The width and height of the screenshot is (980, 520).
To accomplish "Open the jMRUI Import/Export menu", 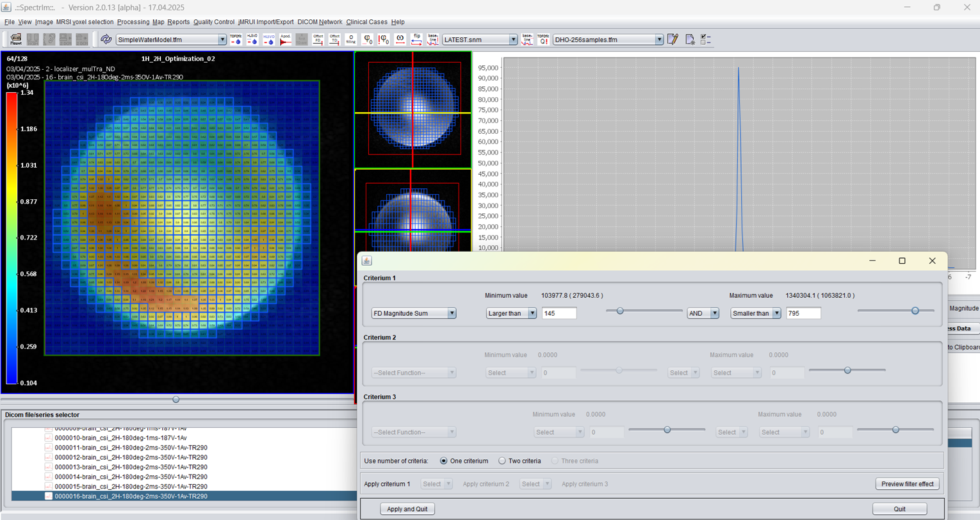I will pos(266,22).
